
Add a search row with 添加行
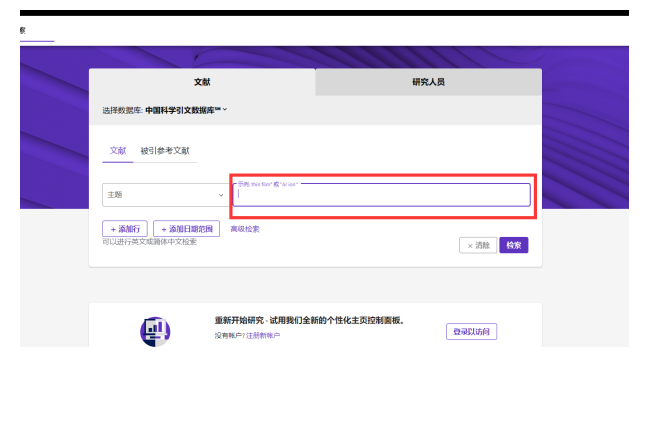pyautogui.click(x=125, y=229)
